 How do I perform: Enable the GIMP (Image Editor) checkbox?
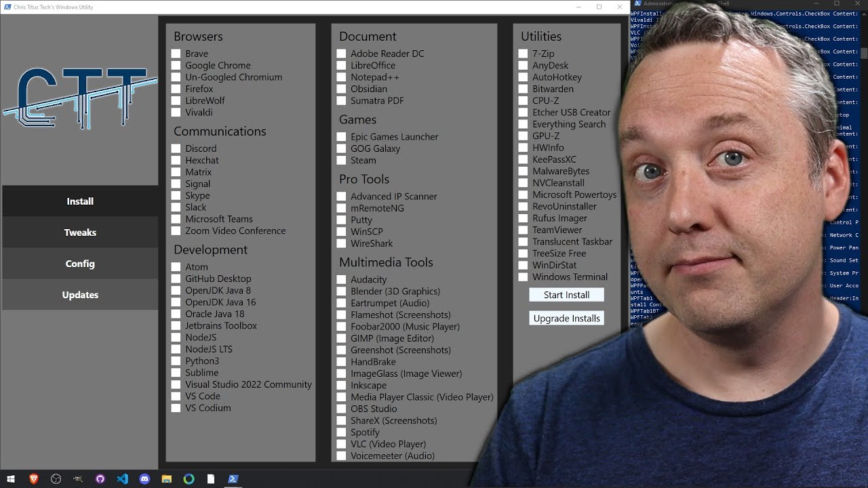click(342, 338)
